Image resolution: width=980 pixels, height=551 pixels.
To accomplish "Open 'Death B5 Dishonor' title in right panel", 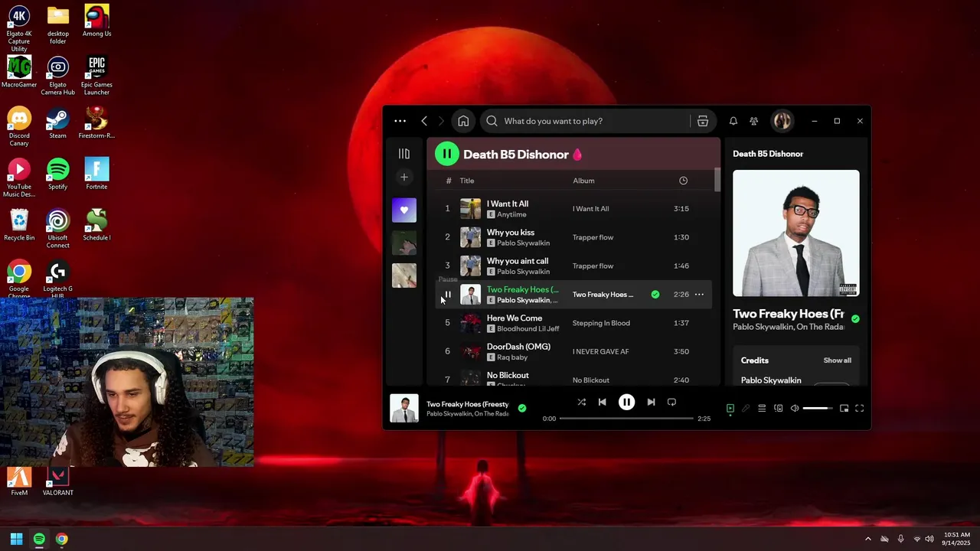I will (768, 154).
